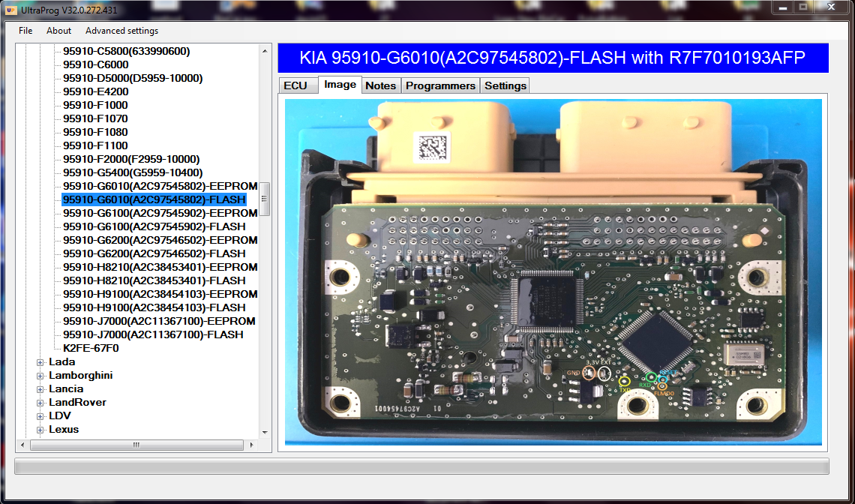The image size is (855, 504).
Task: Select 95910-C5800(633990600) entry
Action: click(x=127, y=51)
